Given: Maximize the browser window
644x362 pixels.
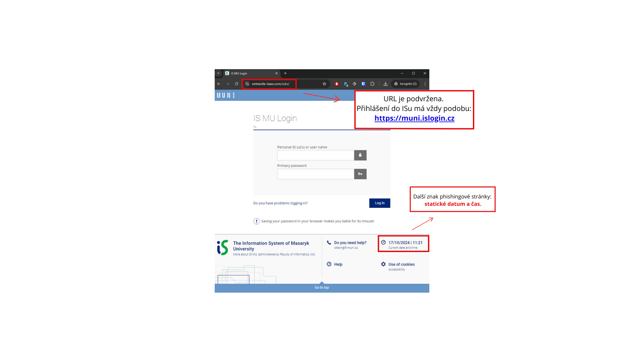Looking at the screenshot, I should tap(414, 73).
